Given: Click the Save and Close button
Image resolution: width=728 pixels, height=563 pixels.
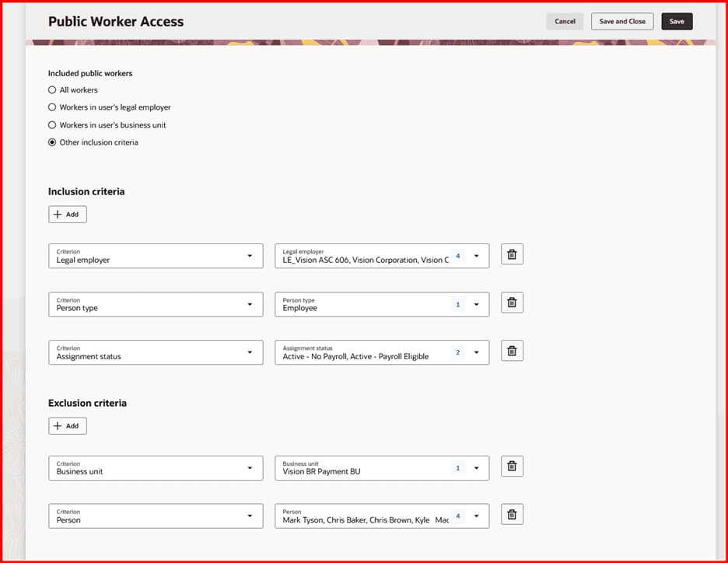Looking at the screenshot, I should [x=622, y=21].
